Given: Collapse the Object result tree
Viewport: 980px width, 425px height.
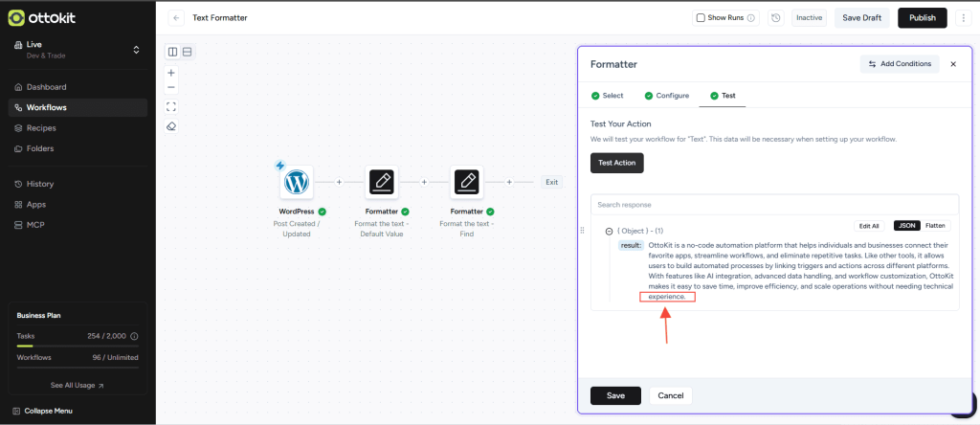Looking at the screenshot, I should 609,231.
